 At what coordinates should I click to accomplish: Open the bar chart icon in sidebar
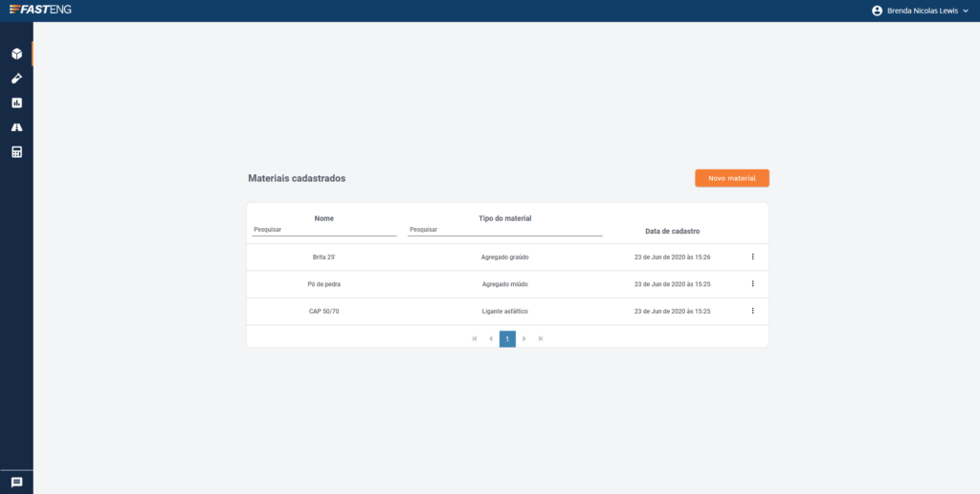[x=16, y=102]
